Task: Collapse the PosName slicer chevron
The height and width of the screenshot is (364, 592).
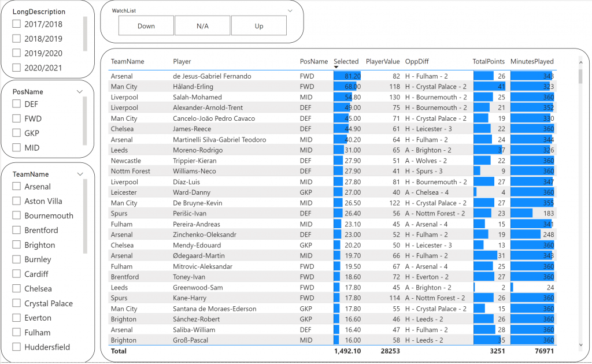Action: (80, 92)
